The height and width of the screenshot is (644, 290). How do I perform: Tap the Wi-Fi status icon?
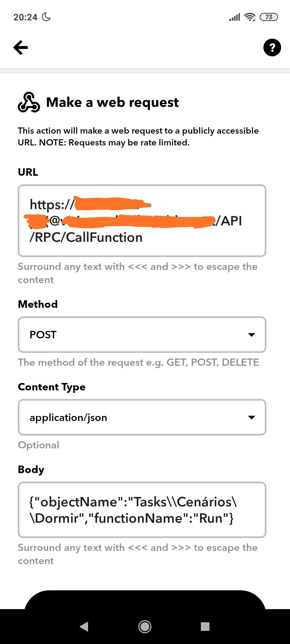[250, 17]
